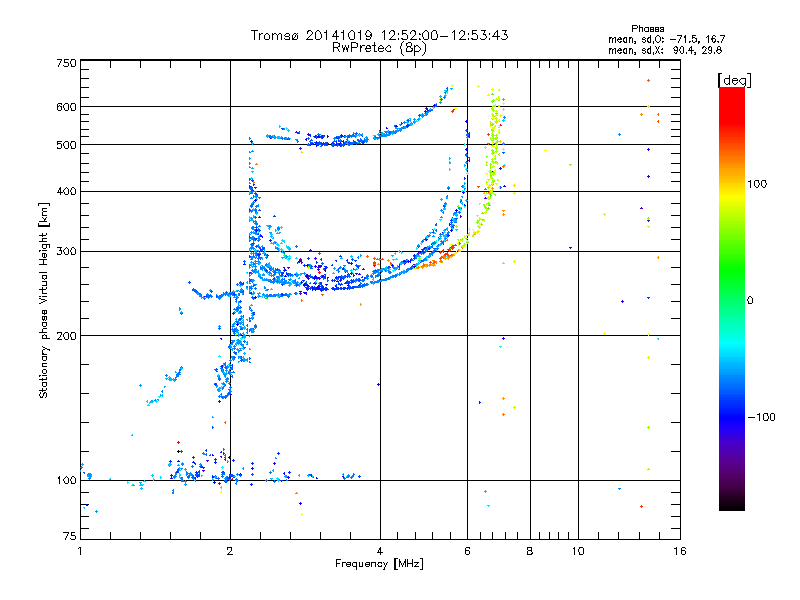800x600 pixels.
Task: Click the '[deg]' colorbar unit label
Action: (x=734, y=80)
